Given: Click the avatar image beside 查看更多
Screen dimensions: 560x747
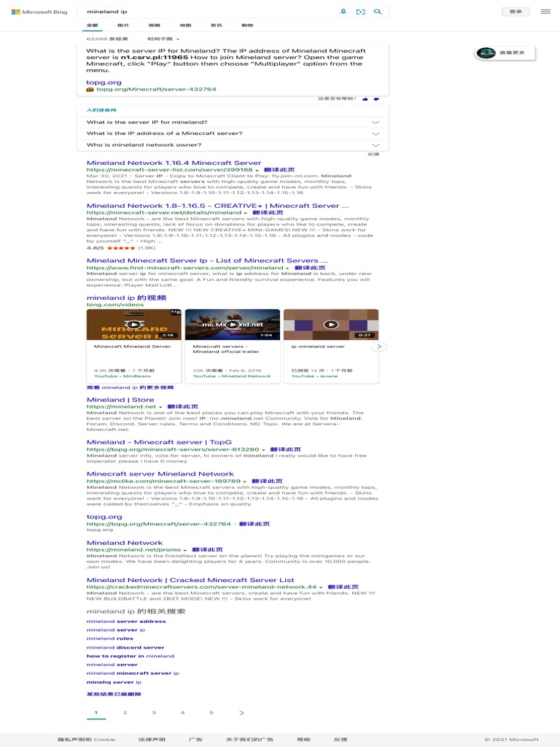Looking at the screenshot, I should [x=486, y=53].
